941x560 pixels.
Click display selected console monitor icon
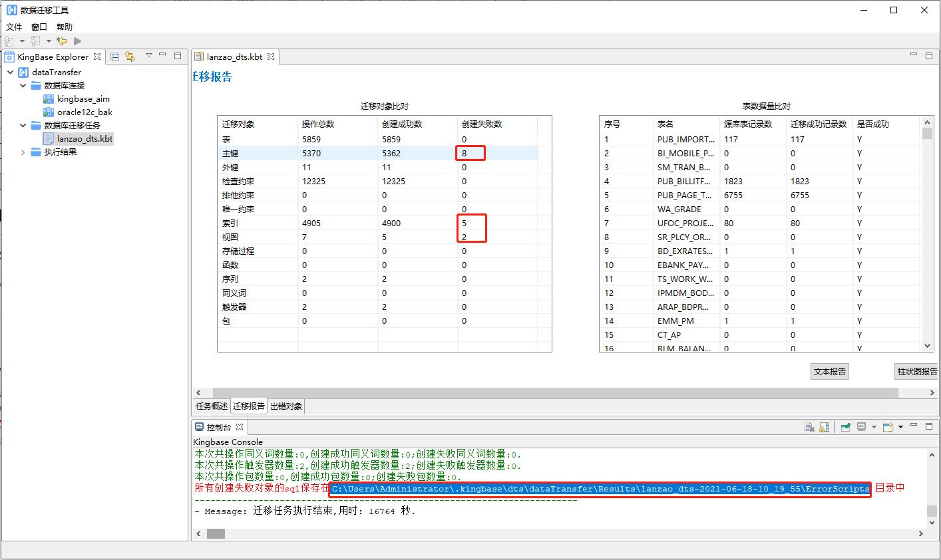[861, 427]
